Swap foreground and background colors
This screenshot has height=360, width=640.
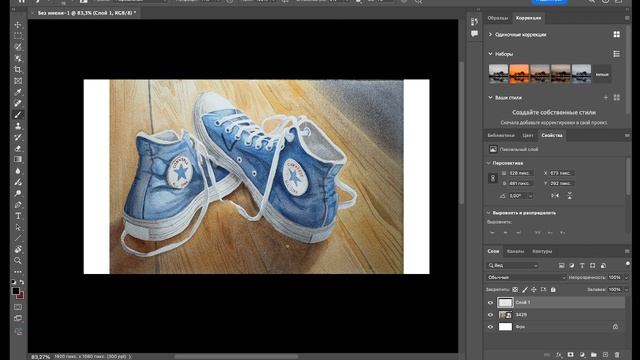[x=22, y=282]
